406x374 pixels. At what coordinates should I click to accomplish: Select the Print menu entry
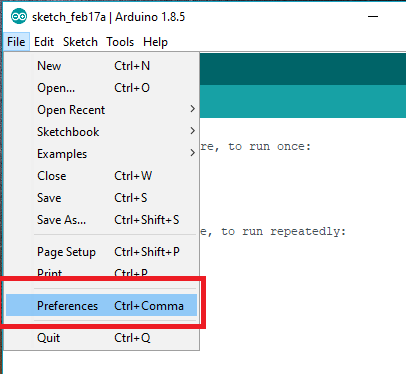coord(101,271)
